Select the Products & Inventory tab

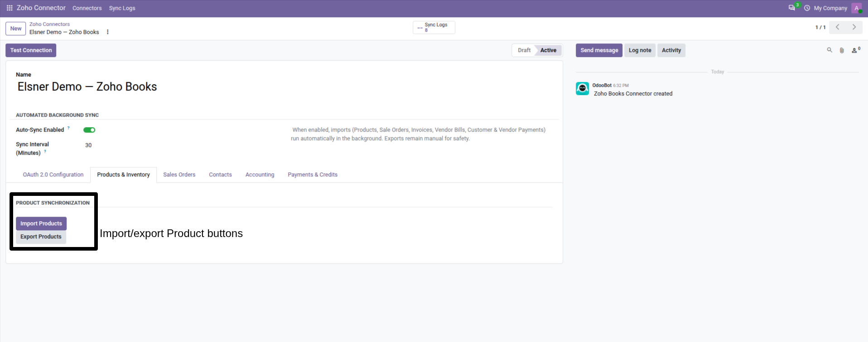pyautogui.click(x=123, y=175)
